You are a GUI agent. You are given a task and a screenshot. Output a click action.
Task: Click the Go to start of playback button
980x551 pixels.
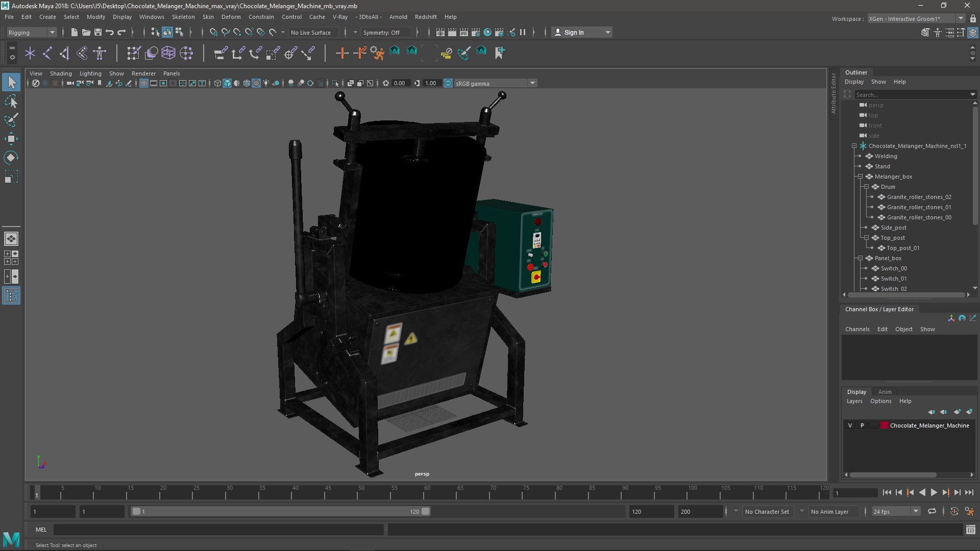point(887,492)
